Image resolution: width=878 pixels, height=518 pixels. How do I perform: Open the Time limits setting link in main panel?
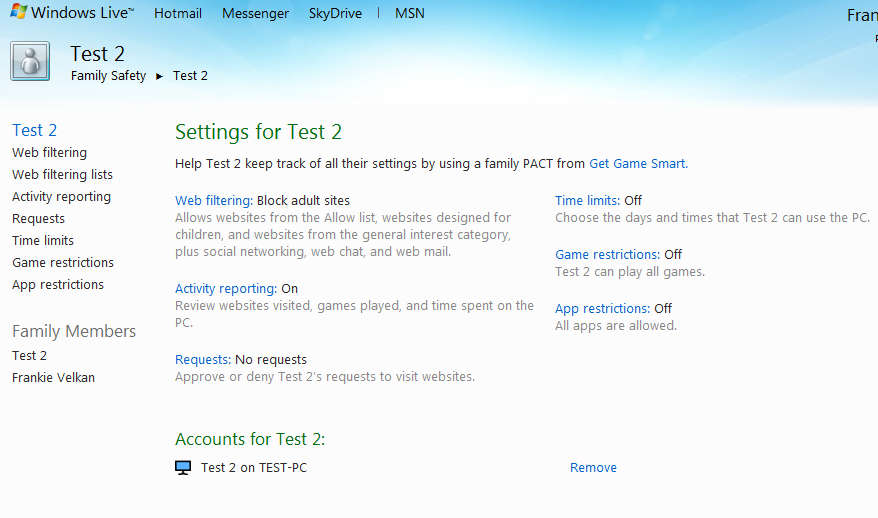(x=586, y=201)
